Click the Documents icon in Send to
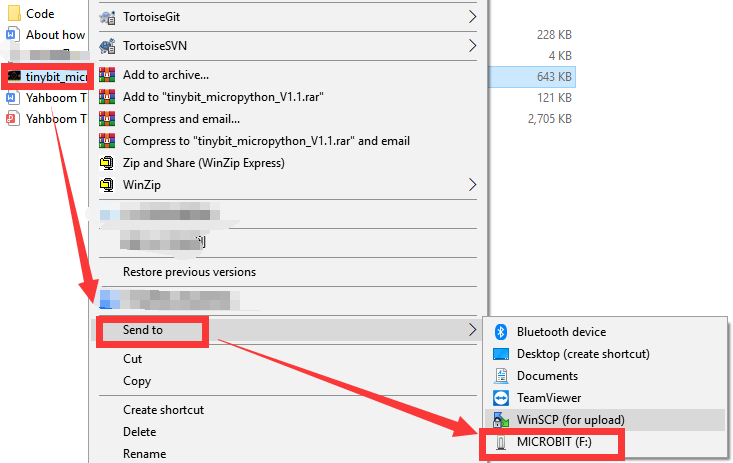Image resolution: width=733 pixels, height=463 pixels. [501, 376]
